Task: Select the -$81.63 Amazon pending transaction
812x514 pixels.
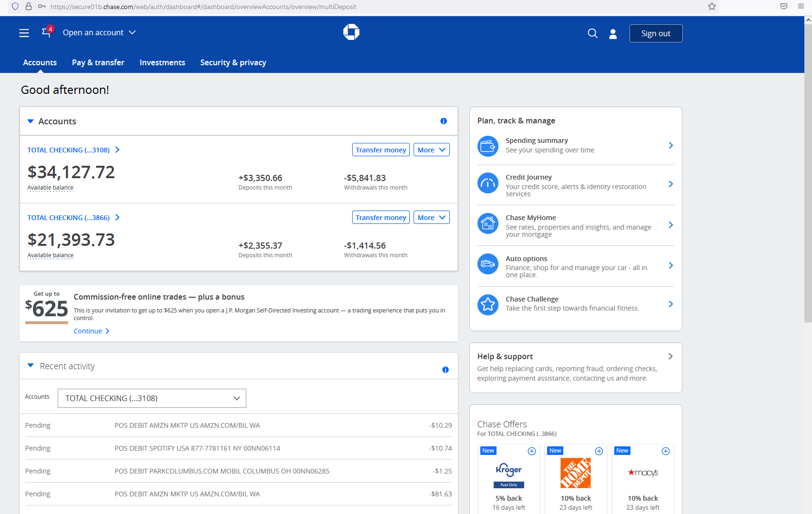Action: coord(238,494)
